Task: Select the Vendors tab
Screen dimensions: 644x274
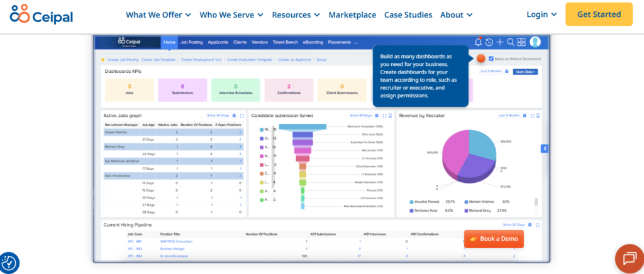Action: [260, 42]
